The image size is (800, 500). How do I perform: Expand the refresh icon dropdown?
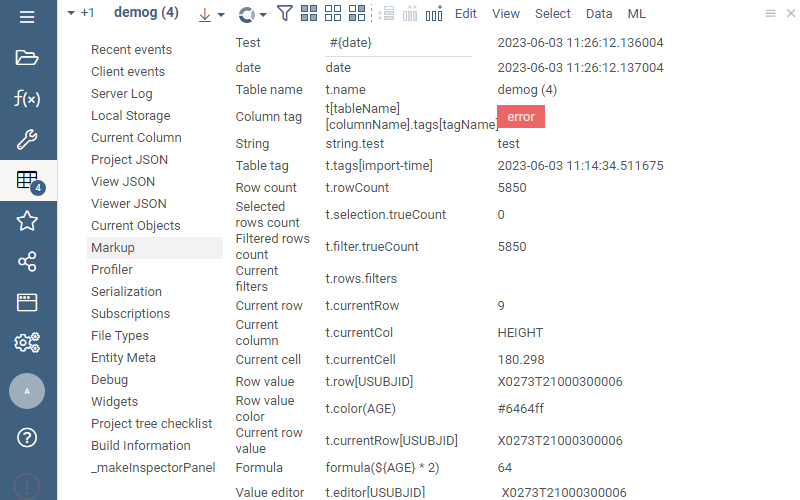click(x=253, y=14)
